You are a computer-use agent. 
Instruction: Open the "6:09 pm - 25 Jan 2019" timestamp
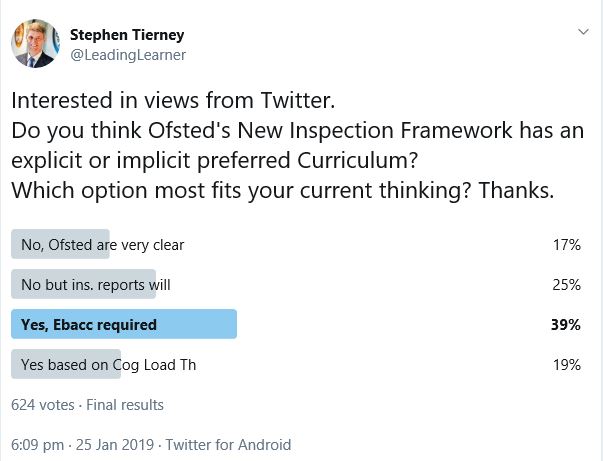(x=83, y=444)
